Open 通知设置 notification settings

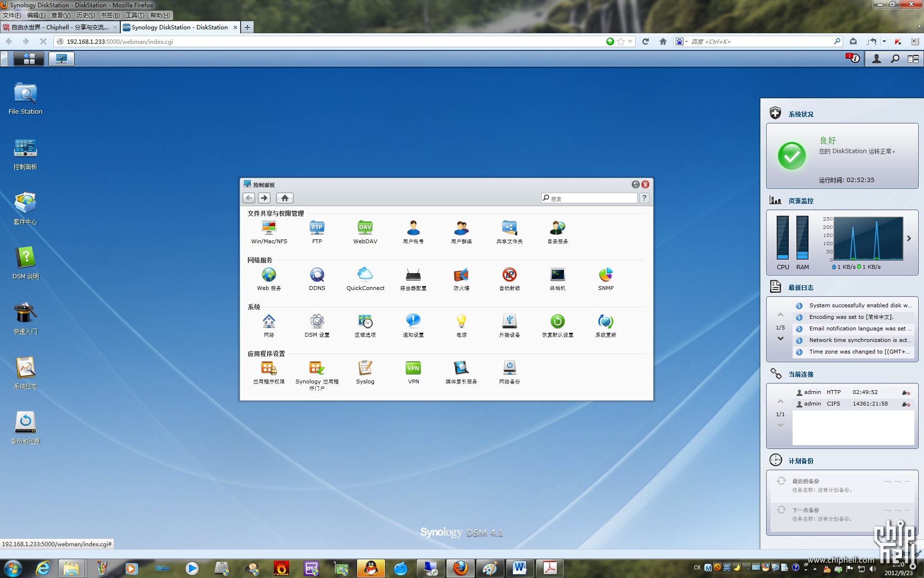413,326
